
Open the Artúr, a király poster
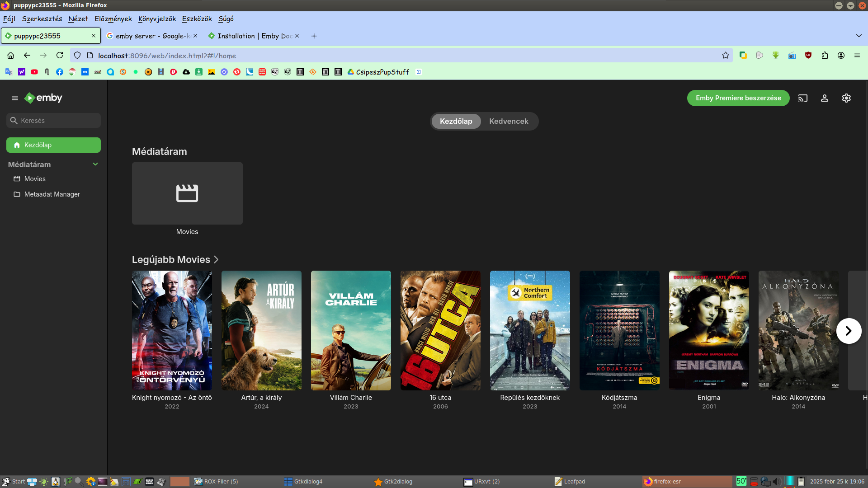[x=261, y=330]
